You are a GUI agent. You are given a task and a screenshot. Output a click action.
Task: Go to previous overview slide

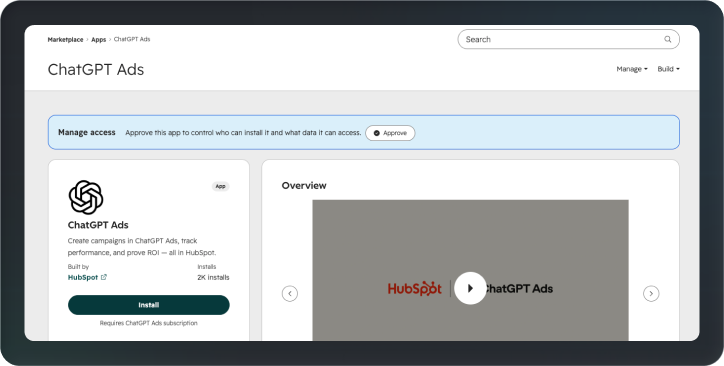290,294
